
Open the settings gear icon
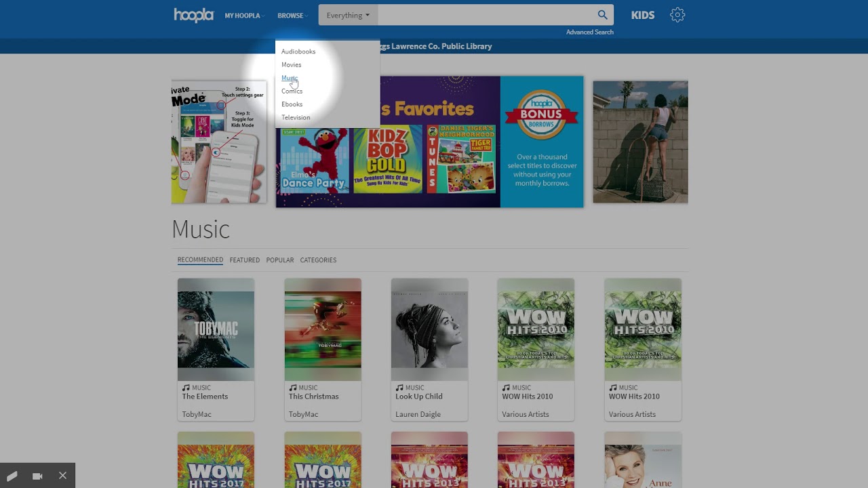click(x=677, y=15)
